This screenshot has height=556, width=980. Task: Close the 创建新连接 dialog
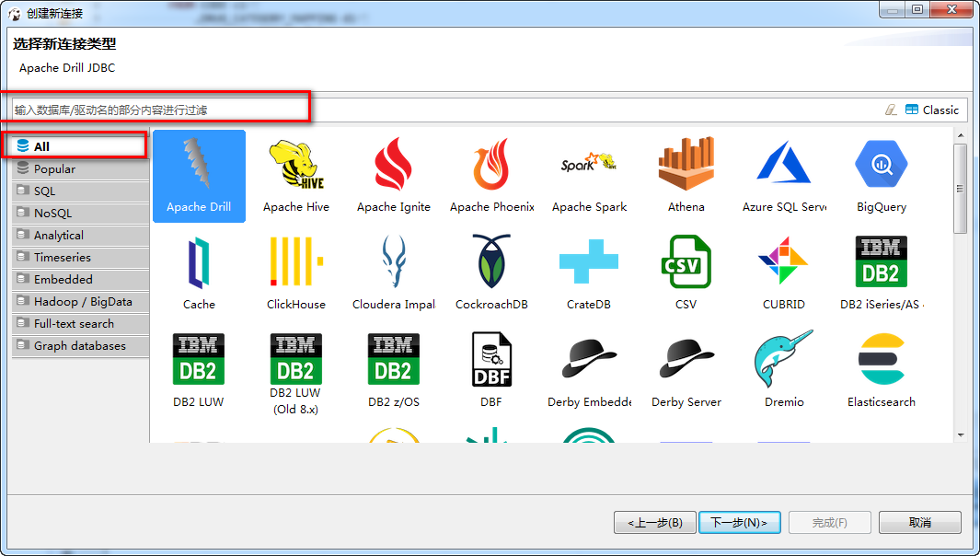point(951,9)
